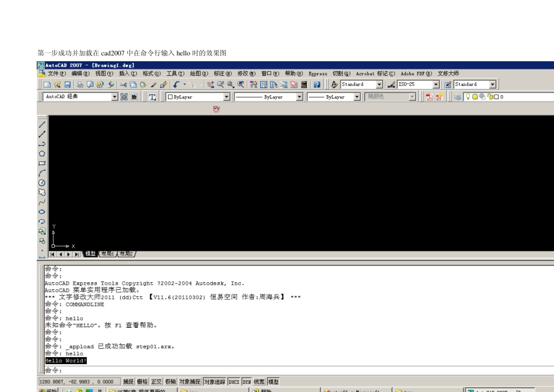Click the Dimension Style icon
Screen dimensions: 554x392
(391, 85)
